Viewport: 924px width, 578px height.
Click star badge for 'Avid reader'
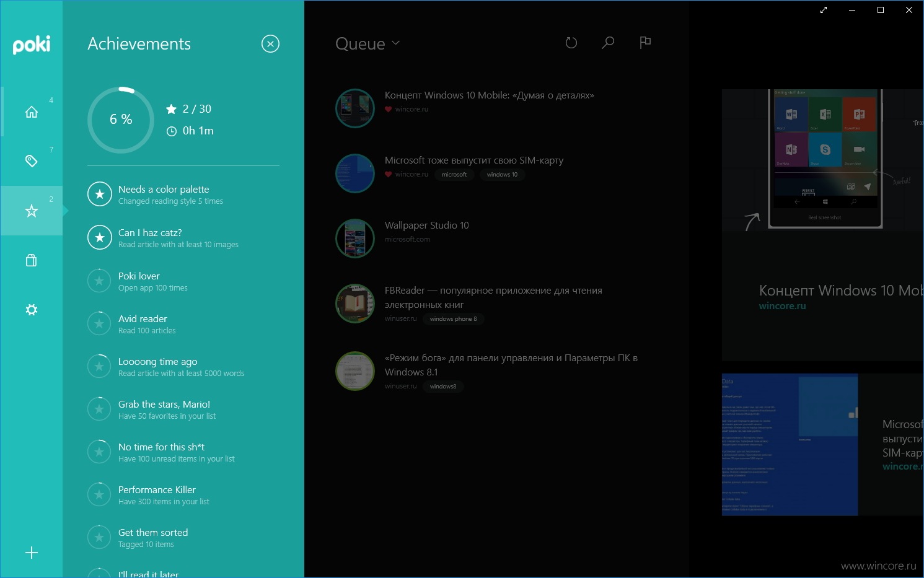[x=99, y=324]
